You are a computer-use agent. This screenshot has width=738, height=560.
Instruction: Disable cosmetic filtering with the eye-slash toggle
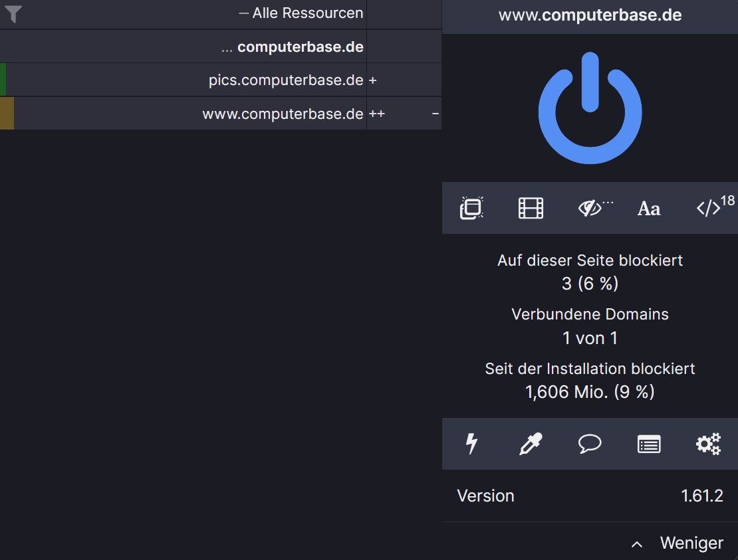tap(590, 208)
